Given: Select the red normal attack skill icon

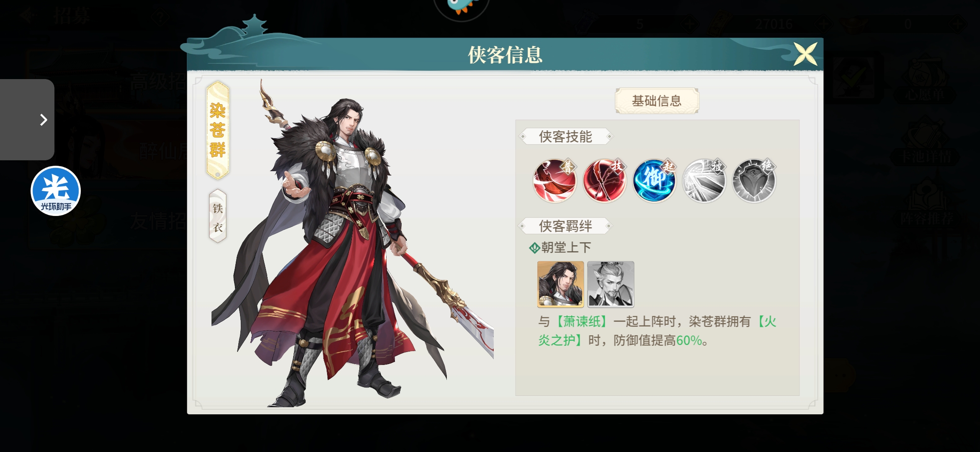Looking at the screenshot, I should pyautogui.click(x=554, y=181).
